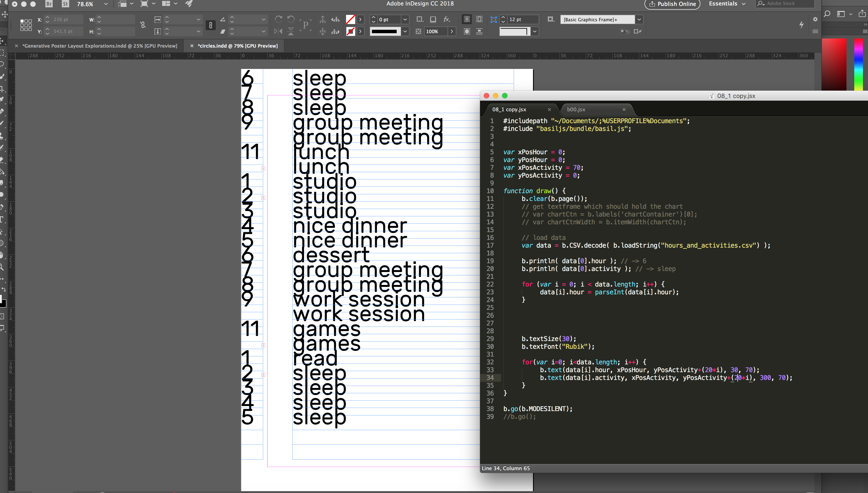The width and height of the screenshot is (868, 493).
Task: Click the Select Next Object icon
Action: click(336, 32)
